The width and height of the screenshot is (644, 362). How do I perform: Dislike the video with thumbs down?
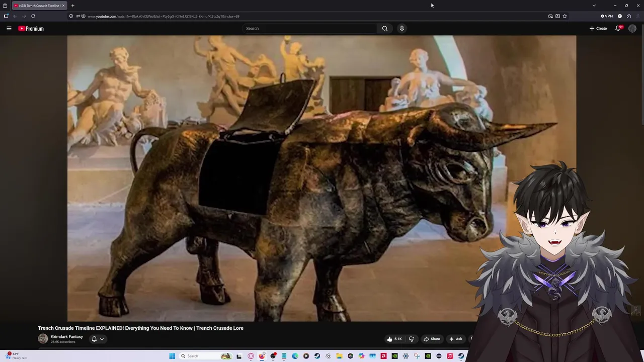(412, 339)
